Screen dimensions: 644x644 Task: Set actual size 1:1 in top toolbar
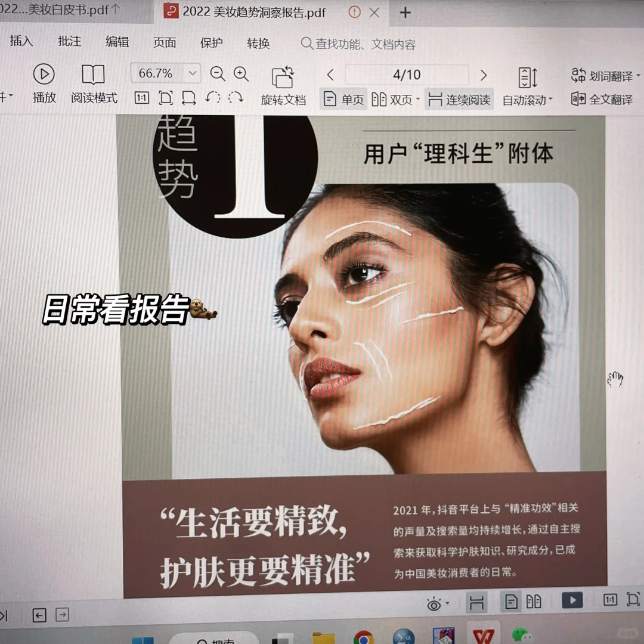coord(141,98)
